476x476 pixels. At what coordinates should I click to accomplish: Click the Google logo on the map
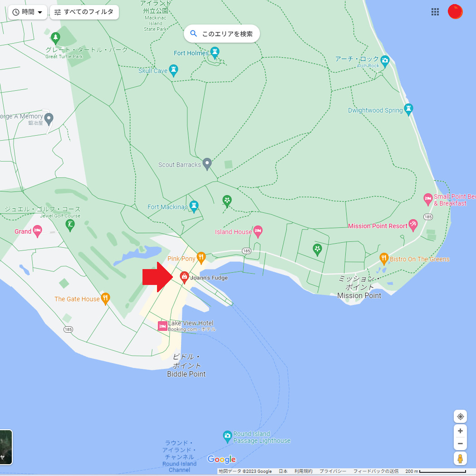click(x=221, y=459)
